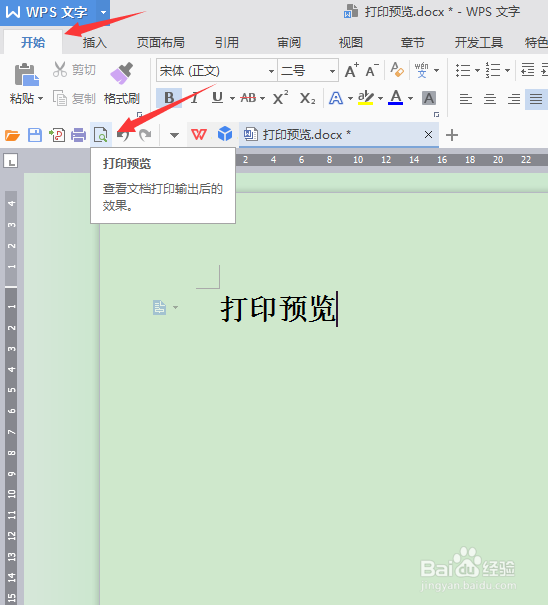
Task: Expand the font color dropdown arrow
Action: [x=411, y=98]
